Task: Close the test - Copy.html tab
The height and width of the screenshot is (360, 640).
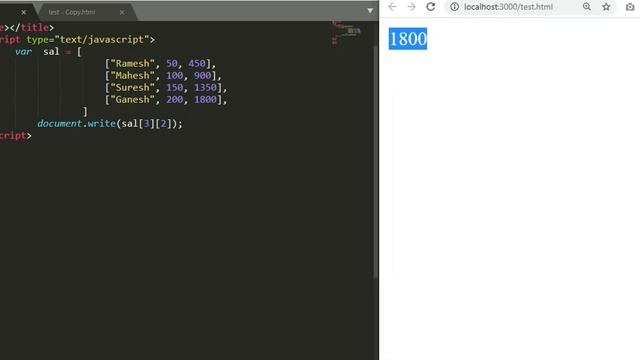Action: (x=122, y=12)
